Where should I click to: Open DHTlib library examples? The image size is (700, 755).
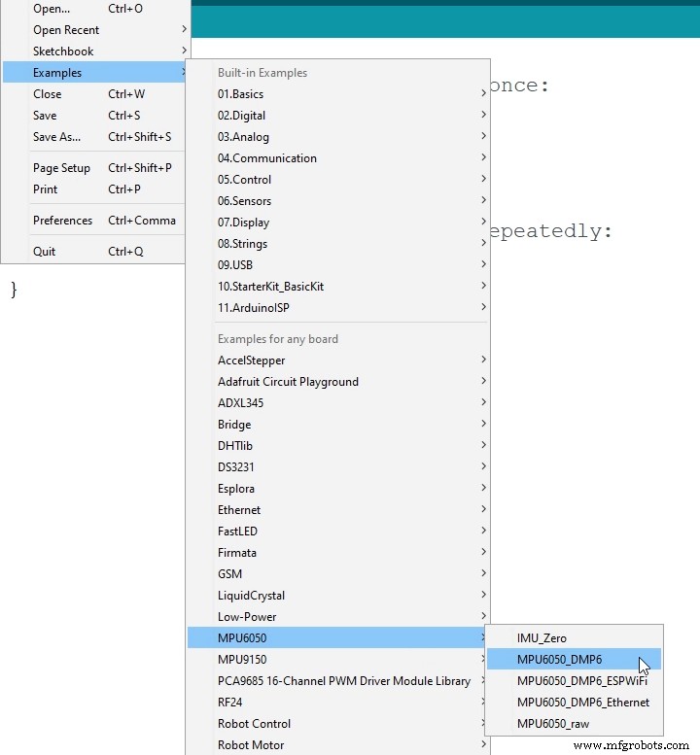(x=338, y=445)
